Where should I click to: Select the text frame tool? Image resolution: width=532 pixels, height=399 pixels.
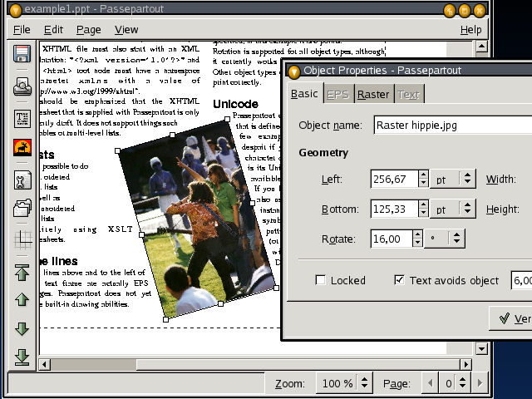(22, 117)
